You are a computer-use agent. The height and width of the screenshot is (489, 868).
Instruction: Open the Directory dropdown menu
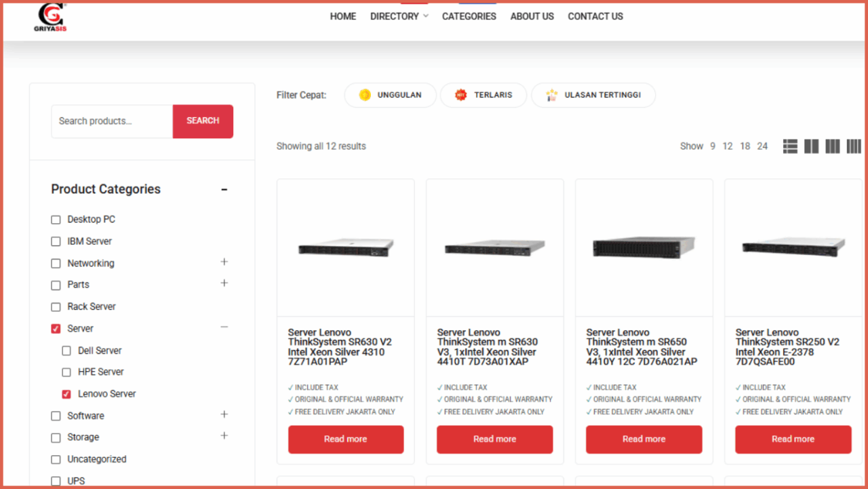click(399, 16)
